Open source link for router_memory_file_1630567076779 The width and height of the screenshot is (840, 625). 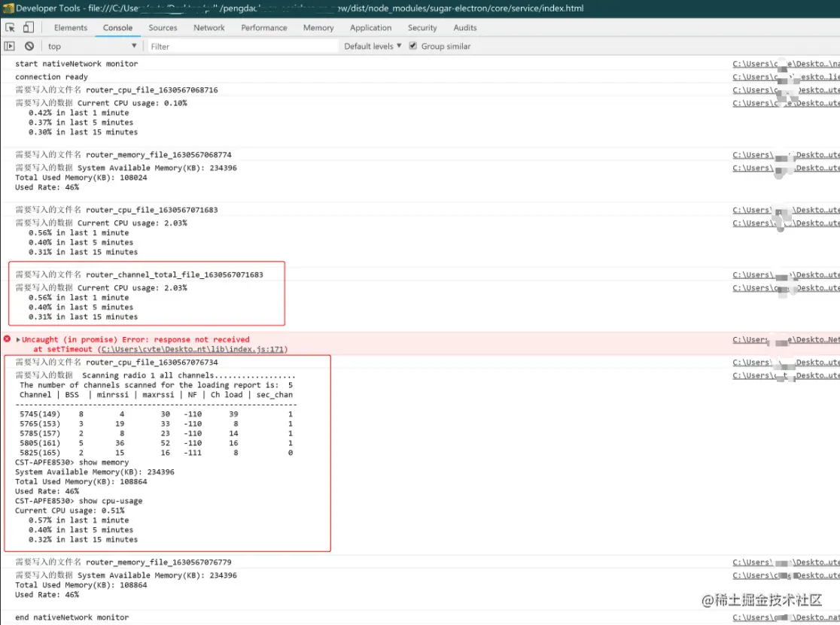(x=786, y=563)
